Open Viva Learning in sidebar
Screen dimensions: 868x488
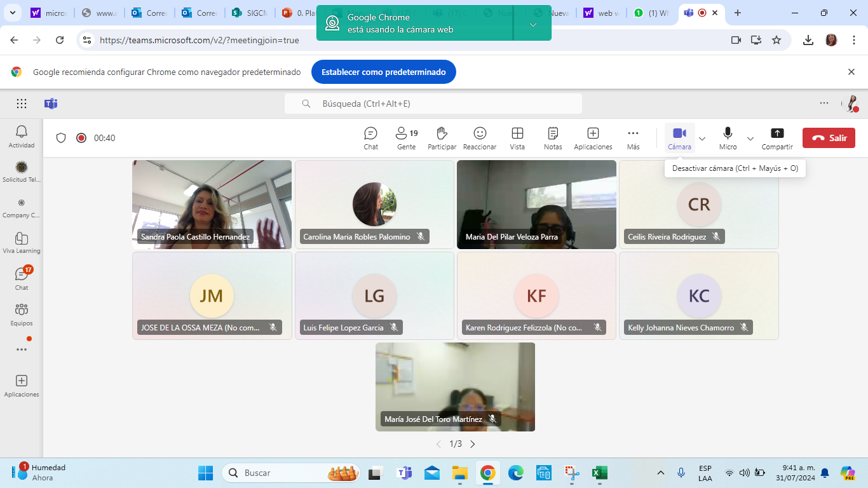[x=22, y=243]
